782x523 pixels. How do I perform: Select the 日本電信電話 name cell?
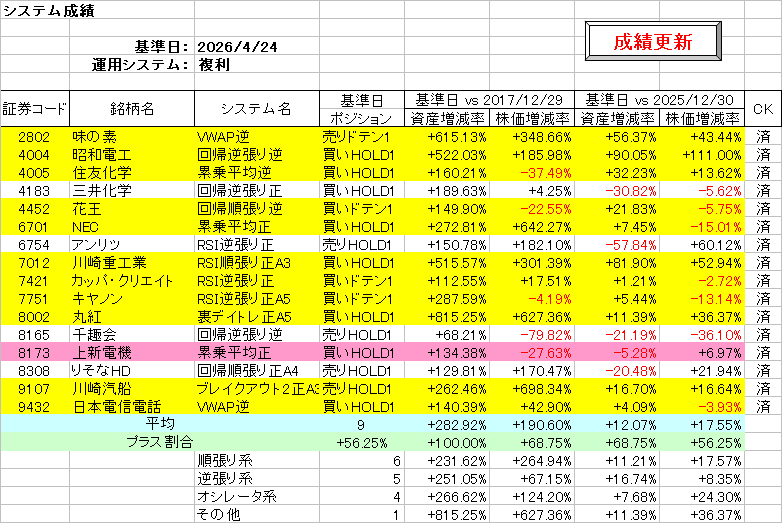132,406
